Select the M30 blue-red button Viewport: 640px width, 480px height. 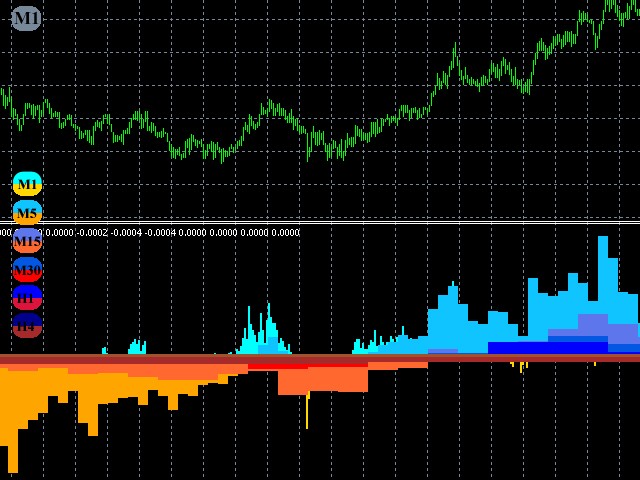[27, 270]
